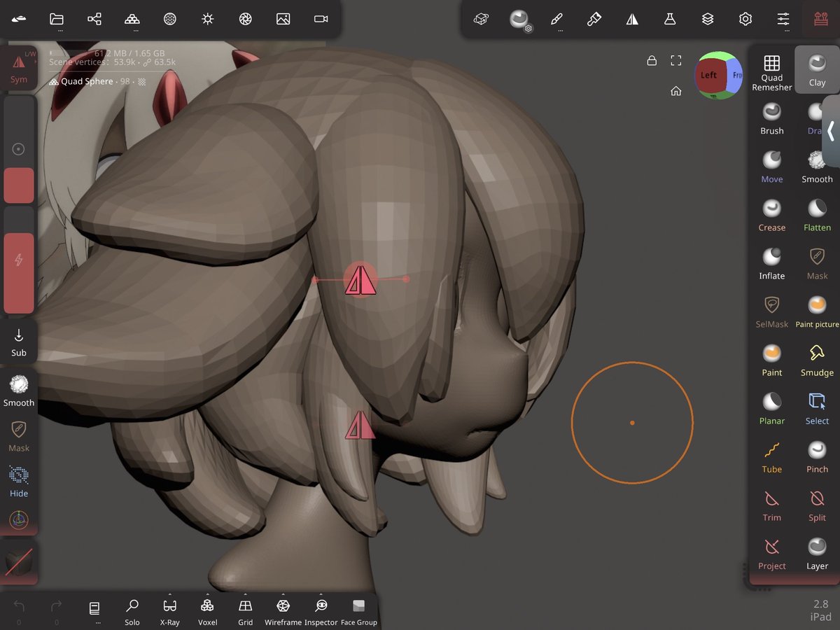Toggle Wireframe display

(283, 612)
